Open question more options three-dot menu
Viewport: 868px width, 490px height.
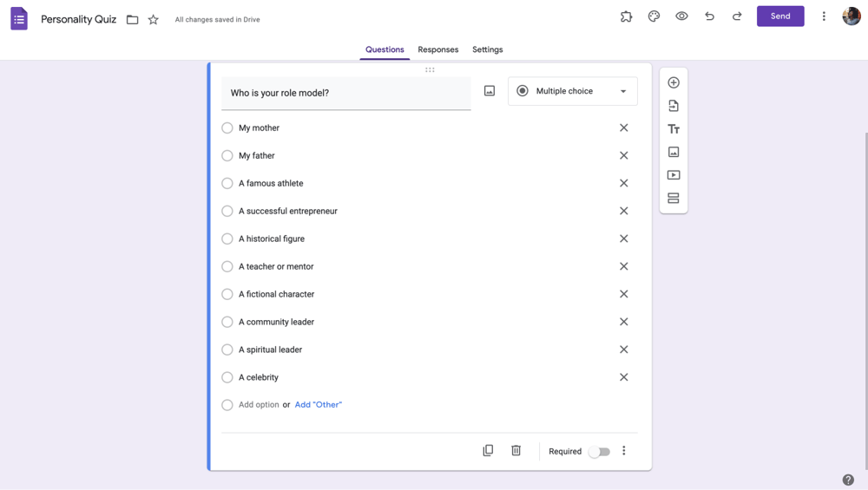pyautogui.click(x=623, y=451)
